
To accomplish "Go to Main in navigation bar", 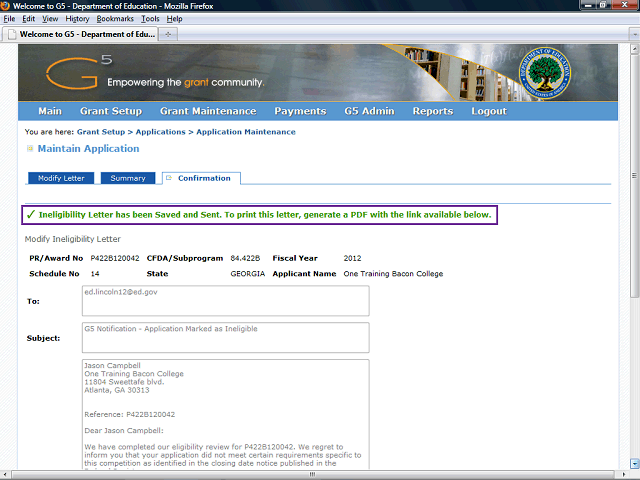I will 50,111.
